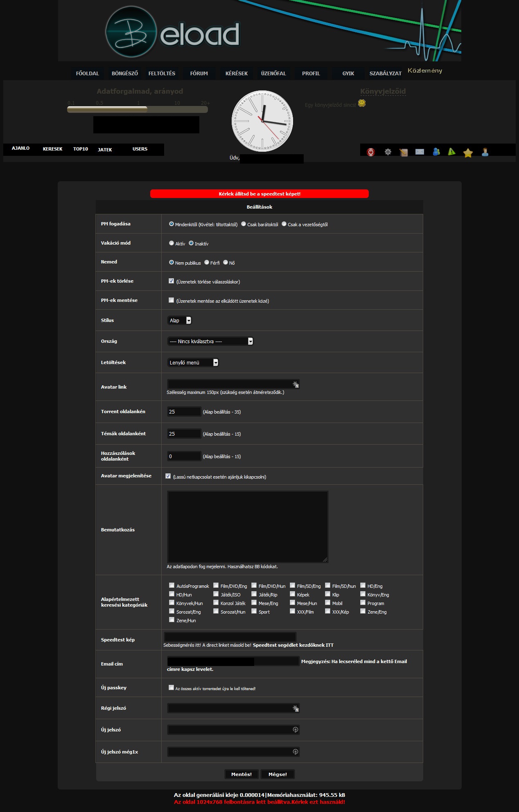Click the two blue users friends icon

[x=436, y=152]
